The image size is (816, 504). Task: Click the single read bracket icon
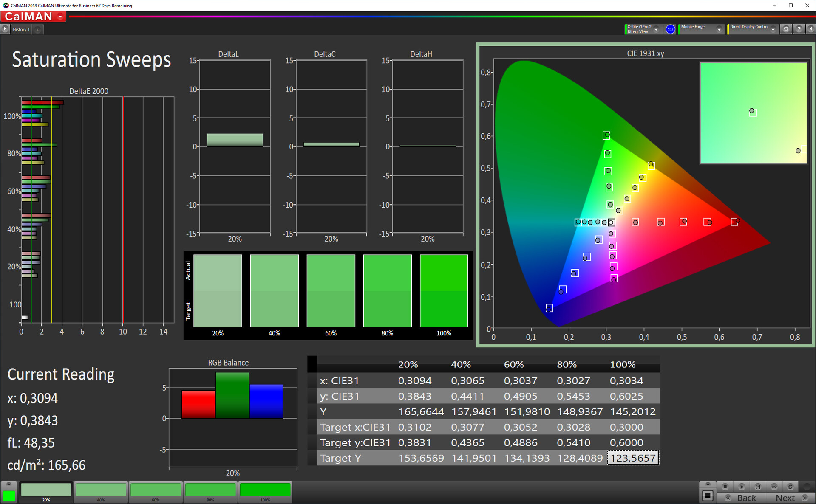(758, 487)
